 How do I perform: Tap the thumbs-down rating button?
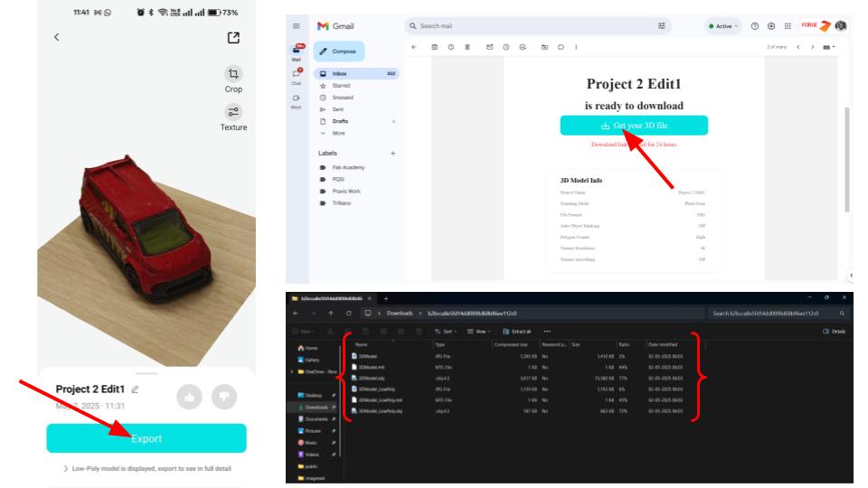tap(224, 397)
